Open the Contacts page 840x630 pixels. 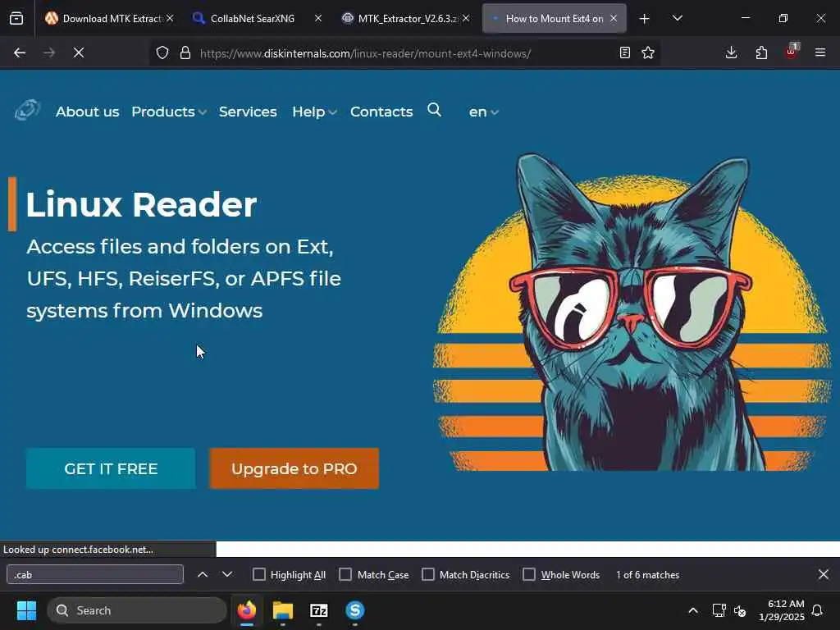381,112
